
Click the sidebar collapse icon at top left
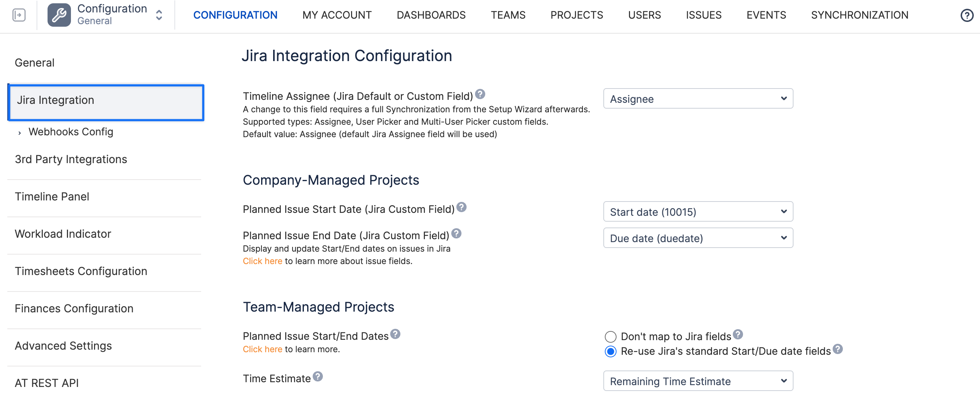click(x=19, y=15)
